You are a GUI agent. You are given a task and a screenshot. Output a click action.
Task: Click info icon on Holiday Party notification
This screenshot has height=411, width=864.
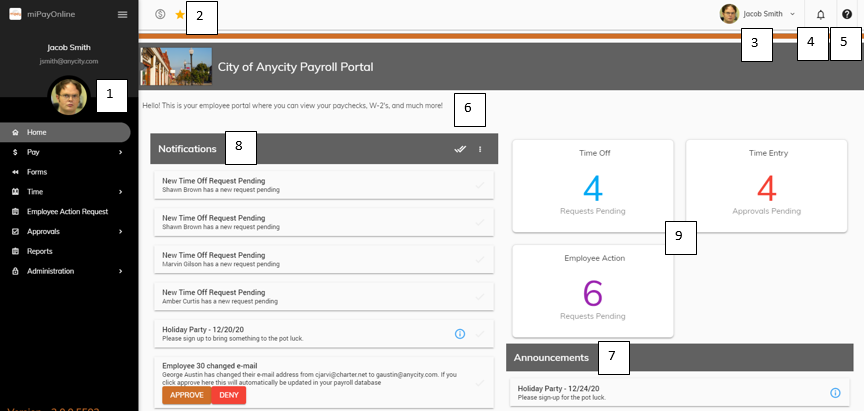(x=460, y=333)
